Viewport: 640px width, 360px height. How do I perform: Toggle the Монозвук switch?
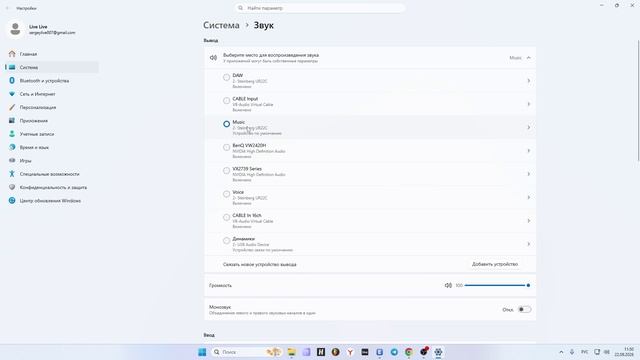tap(524, 309)
